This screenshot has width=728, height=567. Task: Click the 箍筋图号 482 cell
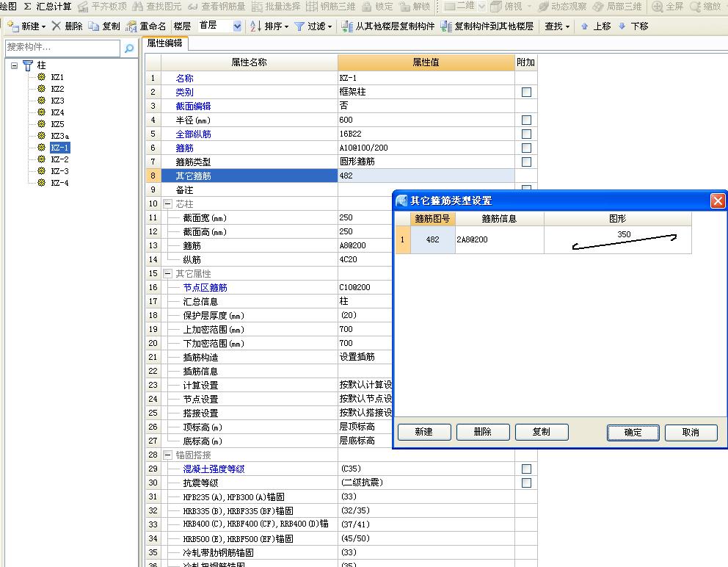point(433,239)
